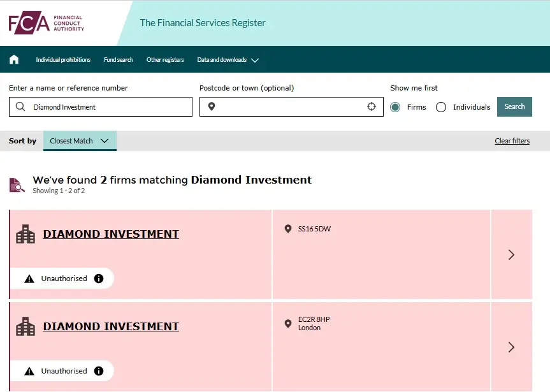Go to Other registers
Viewport: 550px width, 392px height.
coord(166,59)
